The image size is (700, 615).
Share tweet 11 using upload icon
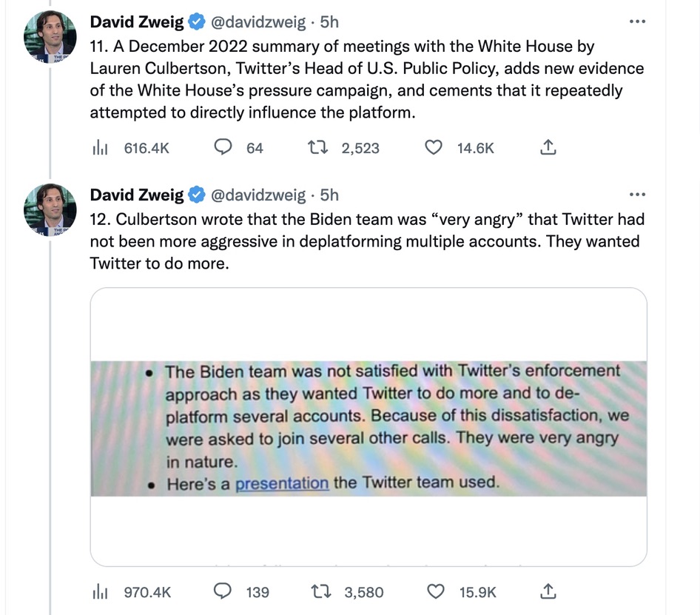click(x=547, y=148)
